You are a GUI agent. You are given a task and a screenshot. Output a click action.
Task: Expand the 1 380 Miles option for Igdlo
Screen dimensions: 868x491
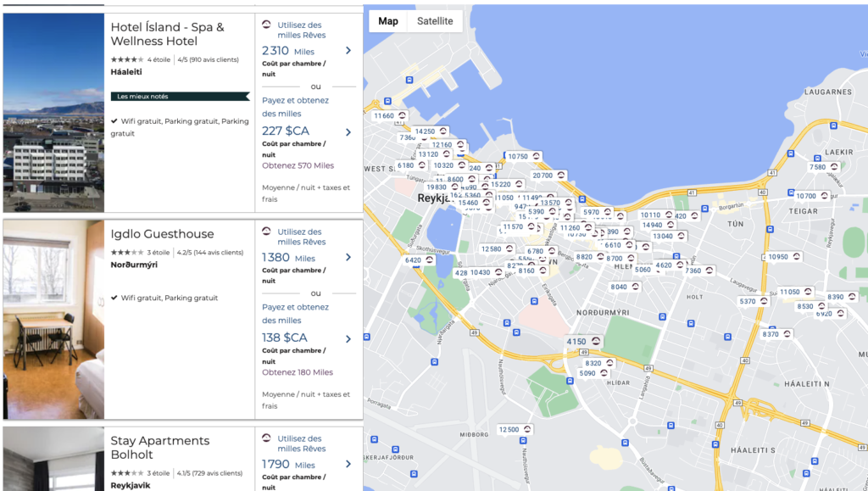coord(348,258)
